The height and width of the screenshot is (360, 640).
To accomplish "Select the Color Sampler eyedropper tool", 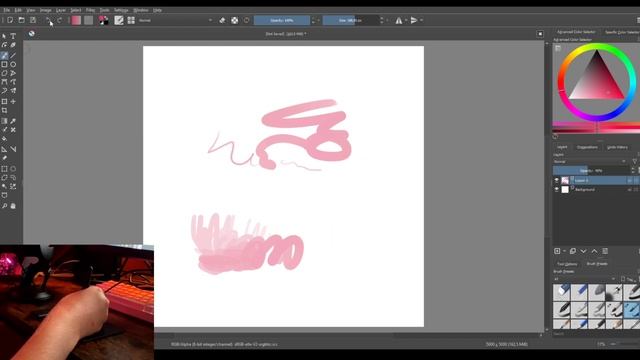I will (13, 121).
